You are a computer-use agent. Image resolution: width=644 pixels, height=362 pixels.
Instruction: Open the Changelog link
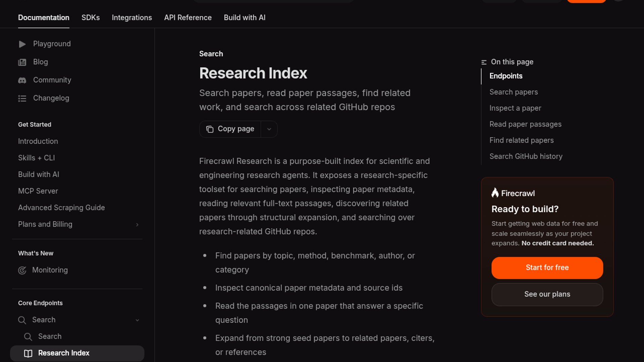pyautogui.click(x=51, y=98)
